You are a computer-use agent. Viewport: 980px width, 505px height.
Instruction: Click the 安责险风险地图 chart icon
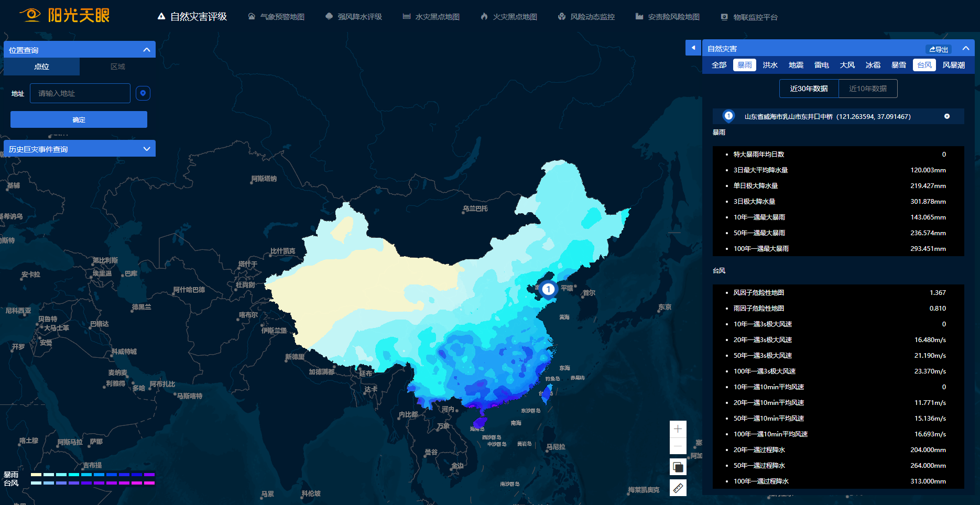(x=639, y=17)
